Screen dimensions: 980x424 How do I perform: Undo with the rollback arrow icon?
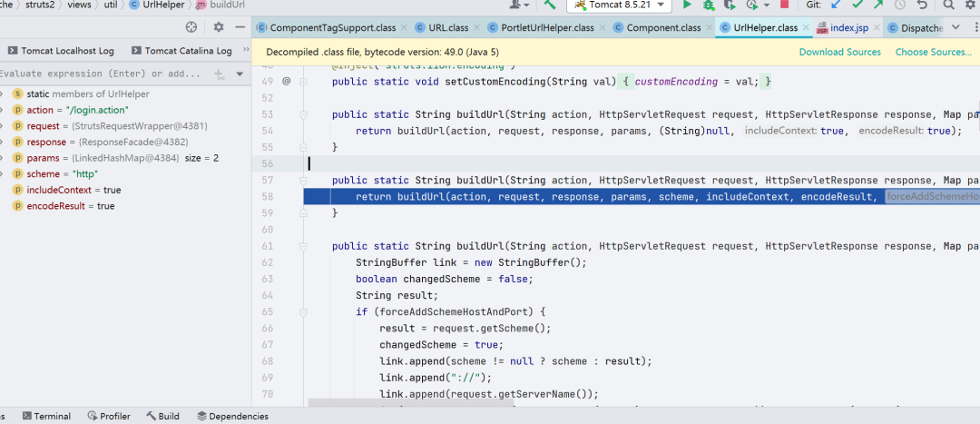[x=922, y=5]
